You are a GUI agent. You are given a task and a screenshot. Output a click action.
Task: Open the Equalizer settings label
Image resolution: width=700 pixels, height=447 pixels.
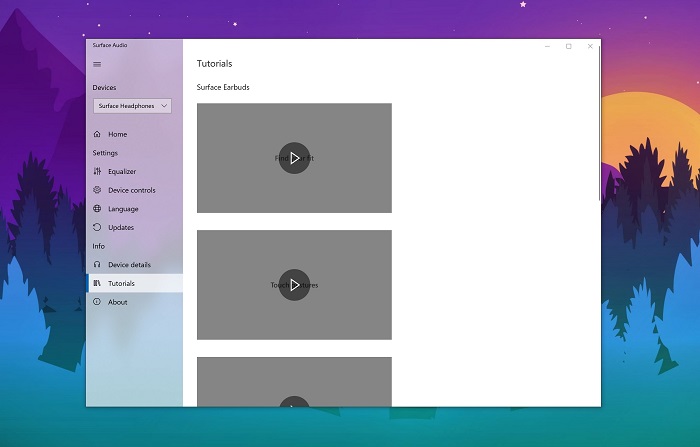(x=122, y=171)
